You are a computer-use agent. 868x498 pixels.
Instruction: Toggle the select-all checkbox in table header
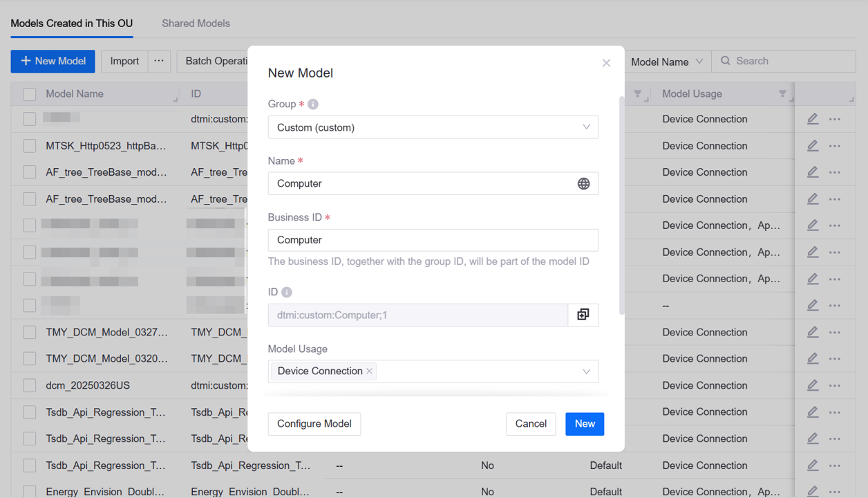click(30, 94)
